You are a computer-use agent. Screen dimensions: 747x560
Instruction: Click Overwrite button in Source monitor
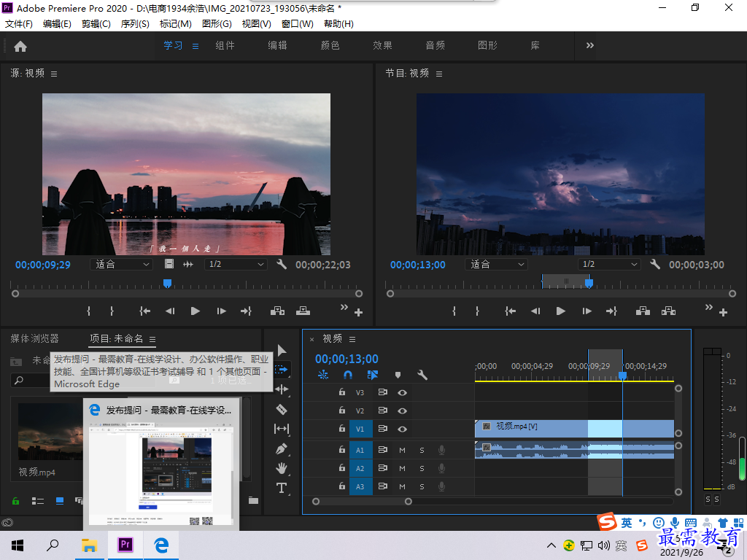click(303, 311)
